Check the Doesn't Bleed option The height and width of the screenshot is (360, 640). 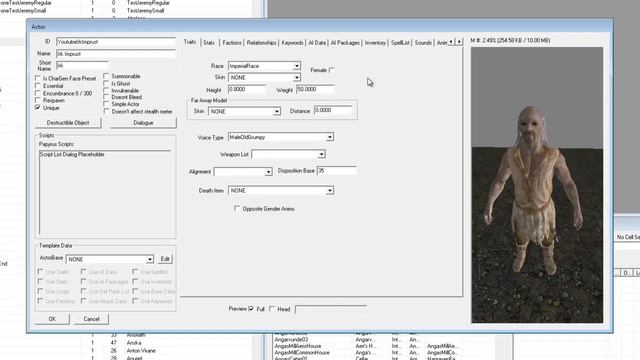click(107, 97)
